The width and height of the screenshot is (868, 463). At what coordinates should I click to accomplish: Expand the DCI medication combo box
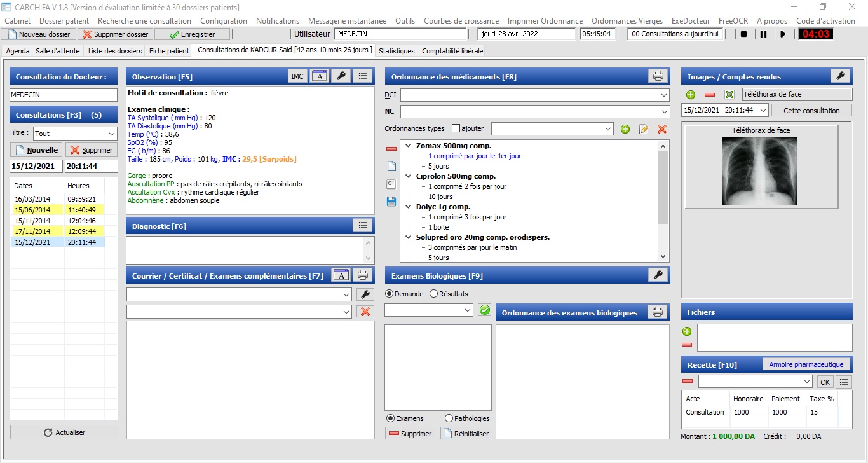[664, 95]
